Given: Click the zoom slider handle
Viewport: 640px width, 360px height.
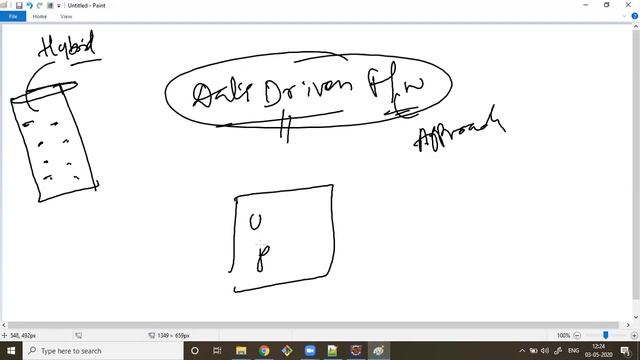Looking at the screenshot, I should (606, 335).
